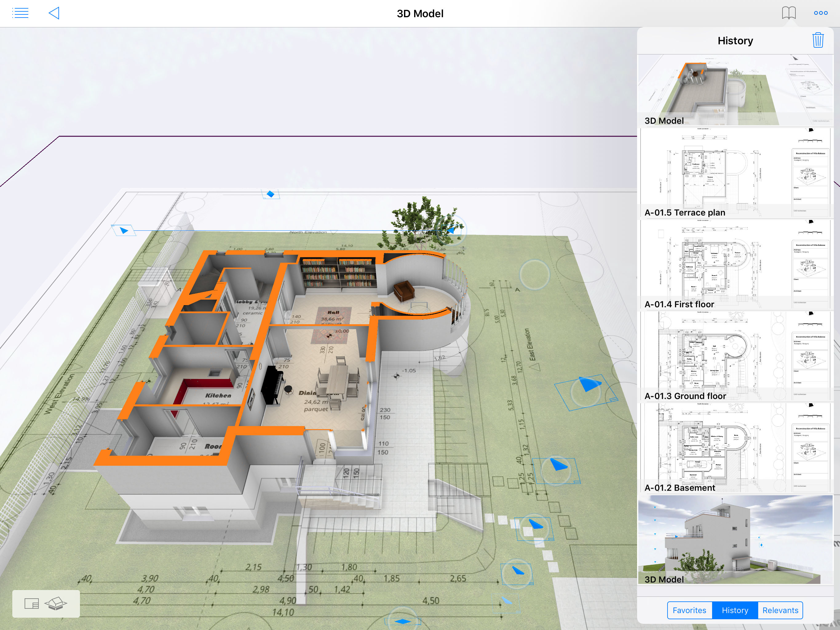Open the hamburger list menu
Viewport: 840px width, 630px height.
tap(20, 13)
